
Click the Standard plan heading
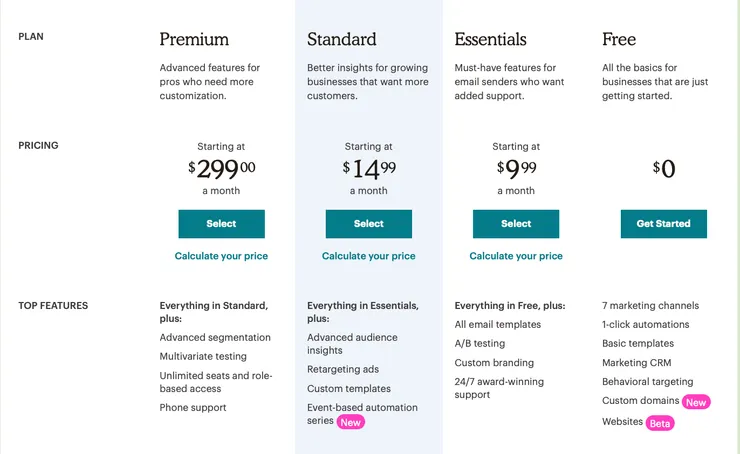342,40
